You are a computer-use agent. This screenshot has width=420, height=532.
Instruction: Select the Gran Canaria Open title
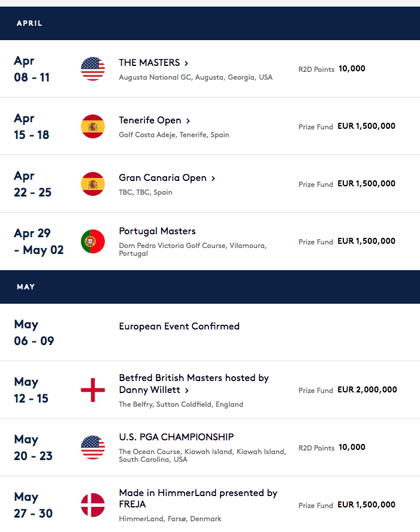point(162,178)
